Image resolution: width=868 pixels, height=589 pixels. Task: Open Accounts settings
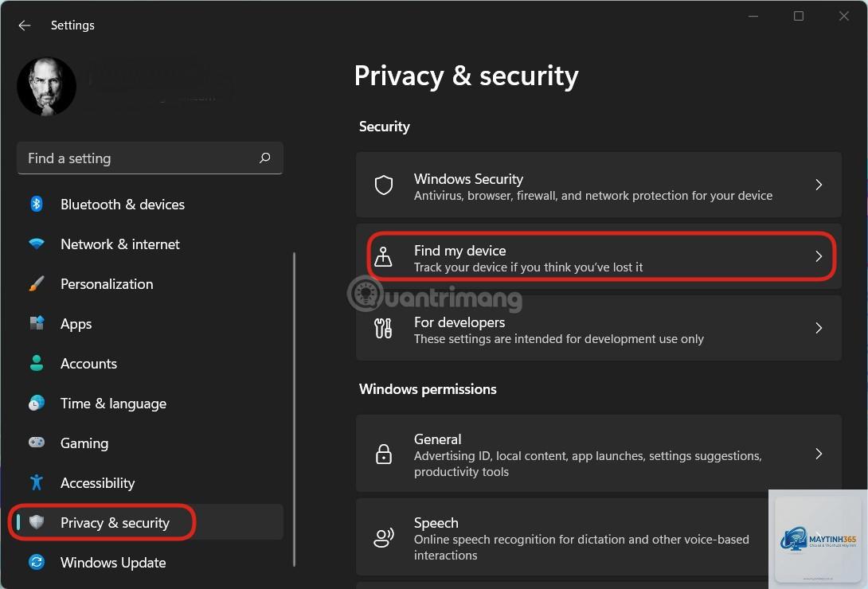pyautogui.click(x=150, y=364)
